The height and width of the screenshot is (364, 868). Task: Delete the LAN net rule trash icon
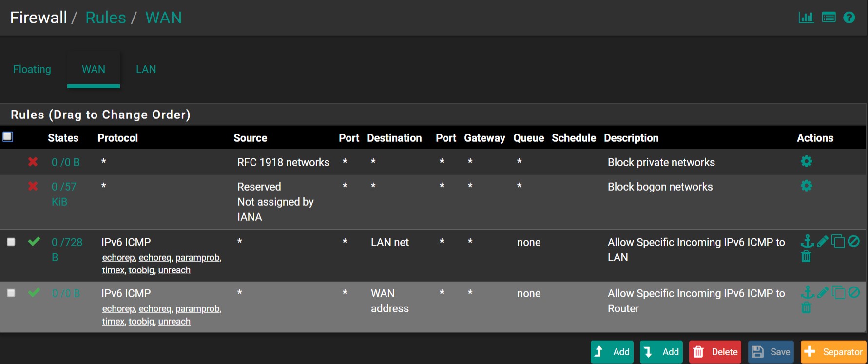[x=806, y=256]
